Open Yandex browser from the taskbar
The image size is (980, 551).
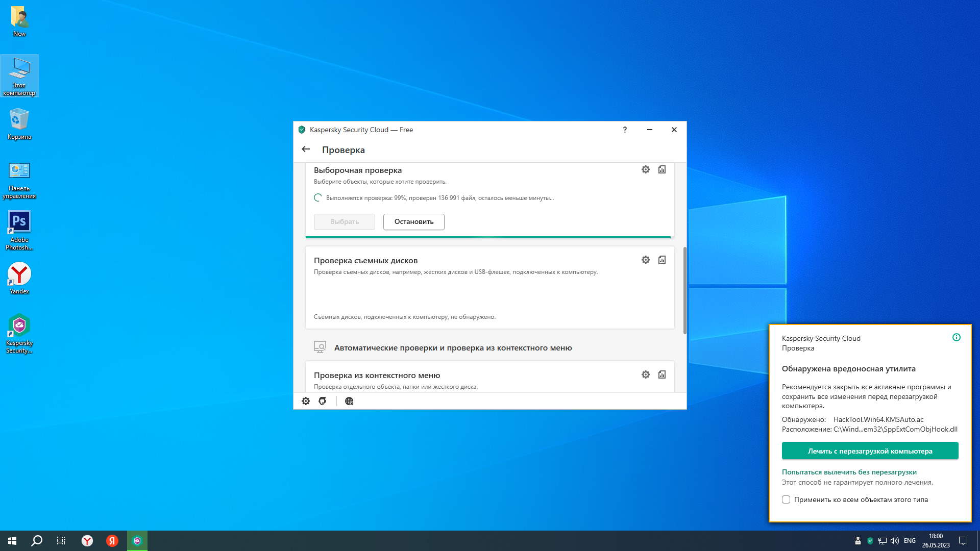pos(87,541)
